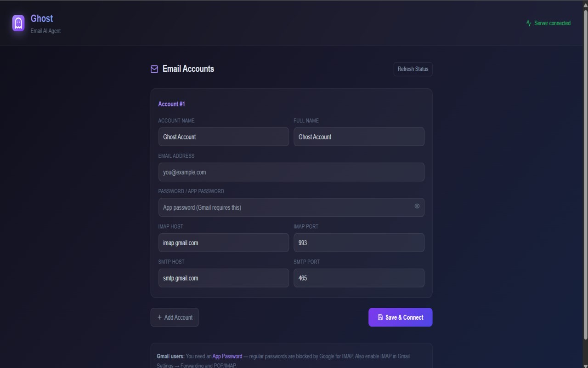Focus the SMTP Port field
This screenshot has width=588, height=368.
(359, 278)
